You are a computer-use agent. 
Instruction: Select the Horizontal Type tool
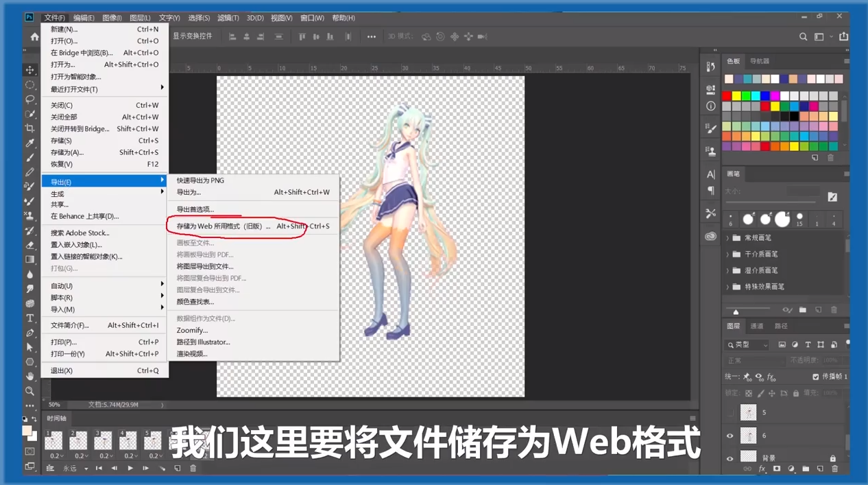pos(30,318)
